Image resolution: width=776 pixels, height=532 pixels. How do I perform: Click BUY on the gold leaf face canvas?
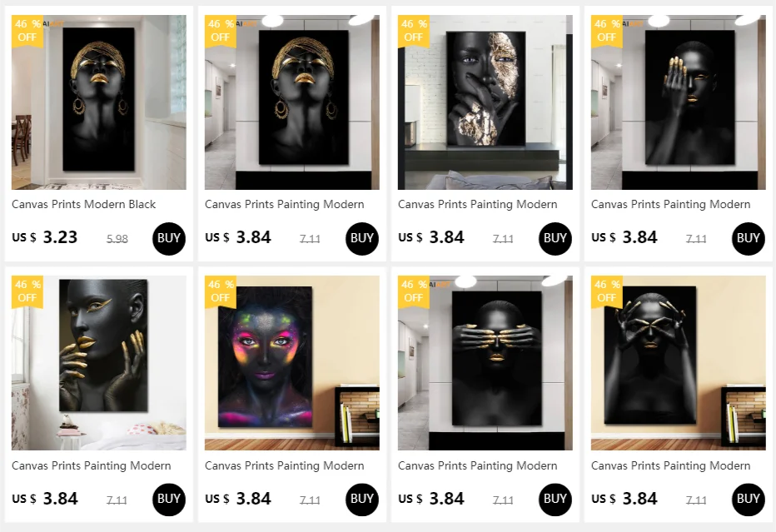(x=555, y=239)
